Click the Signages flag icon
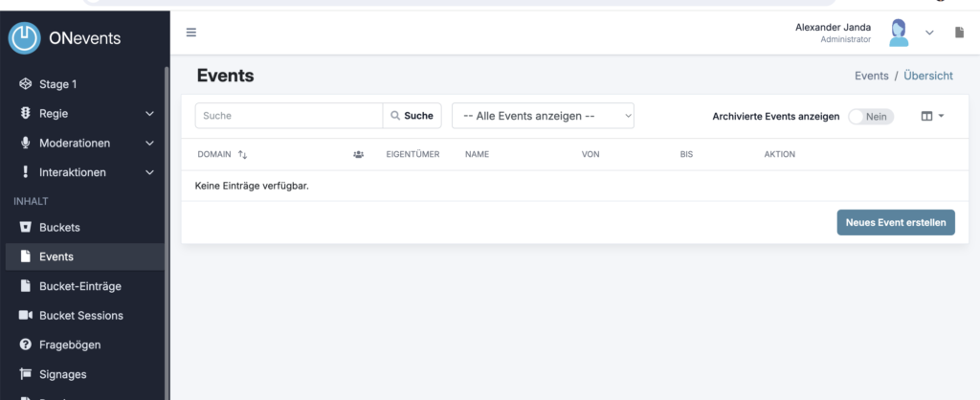980x400 pixels. [26, 374]
